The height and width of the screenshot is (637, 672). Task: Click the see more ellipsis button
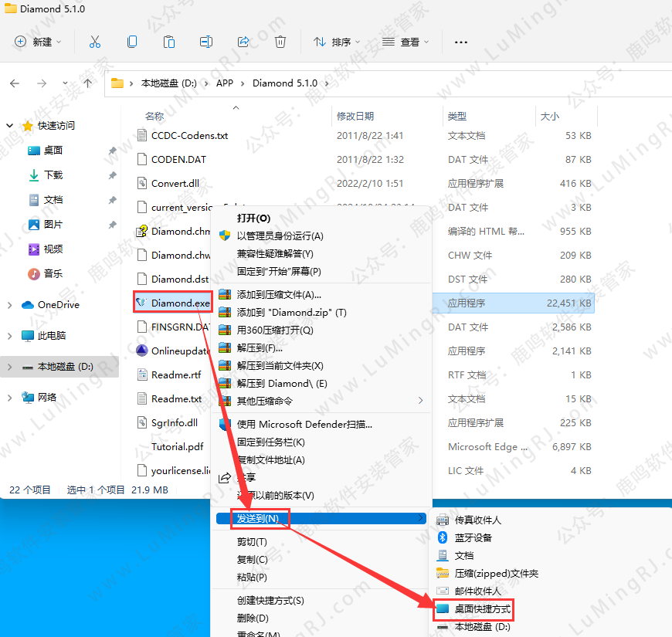point(461,42)
